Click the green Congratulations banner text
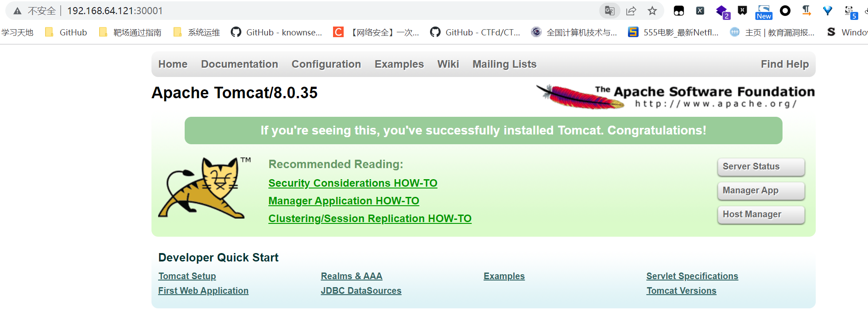The image size is (868, 315). pos(483,131)
